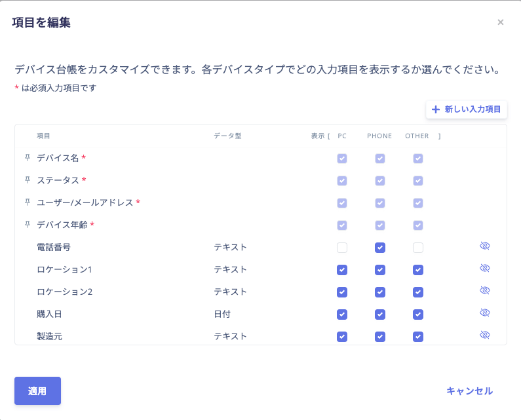Click the pin icon beside ステータス
Viewport: 521px width, 420px height.
point(28,180)
